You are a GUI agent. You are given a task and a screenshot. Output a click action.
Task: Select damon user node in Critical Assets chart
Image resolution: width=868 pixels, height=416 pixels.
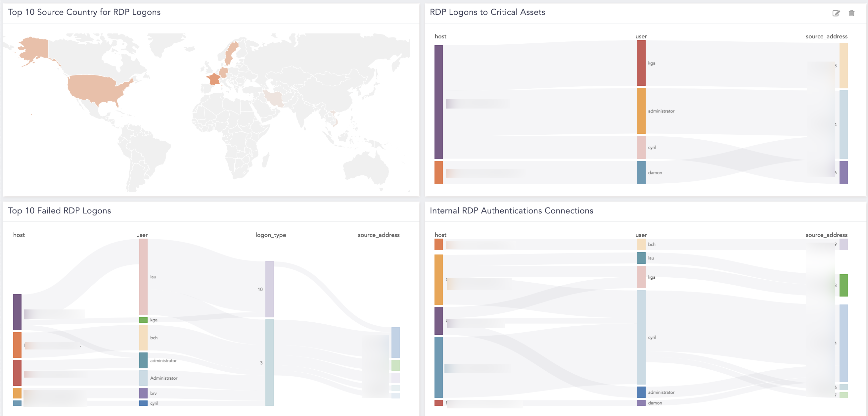click(x=641, y=172)
